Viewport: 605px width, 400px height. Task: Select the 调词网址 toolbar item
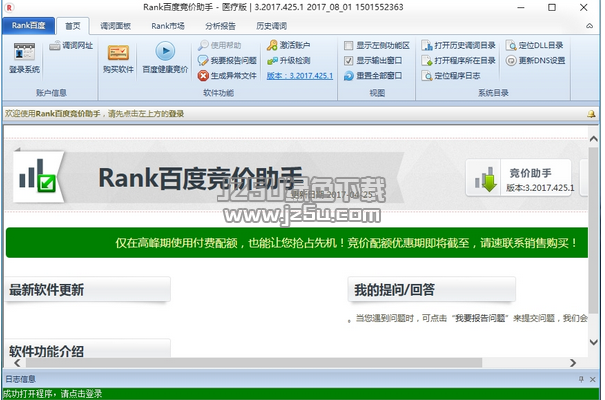(x=71, y=46)
